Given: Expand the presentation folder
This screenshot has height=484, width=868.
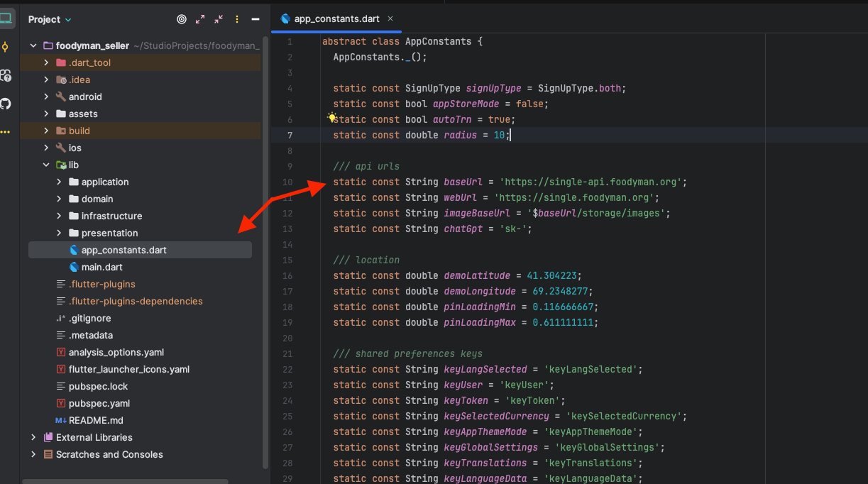Looking at the screenshot, I should (59, 233).
